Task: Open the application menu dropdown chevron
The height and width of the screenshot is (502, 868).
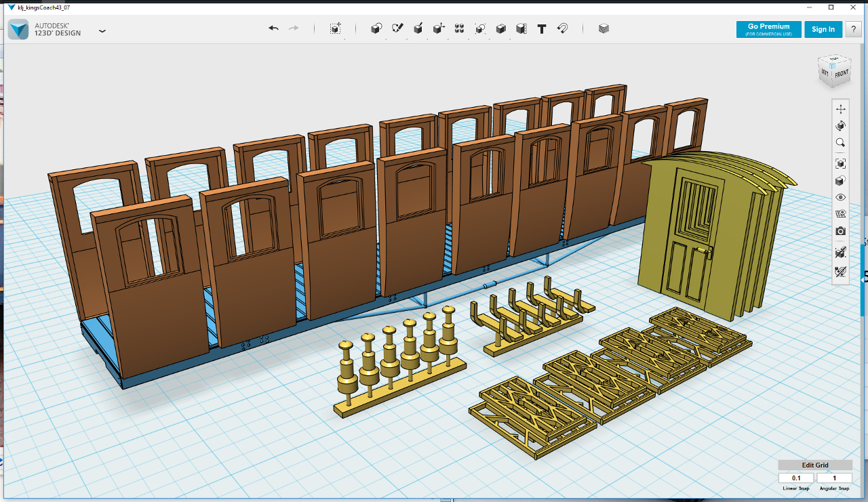Action: [x=102, y=31]
